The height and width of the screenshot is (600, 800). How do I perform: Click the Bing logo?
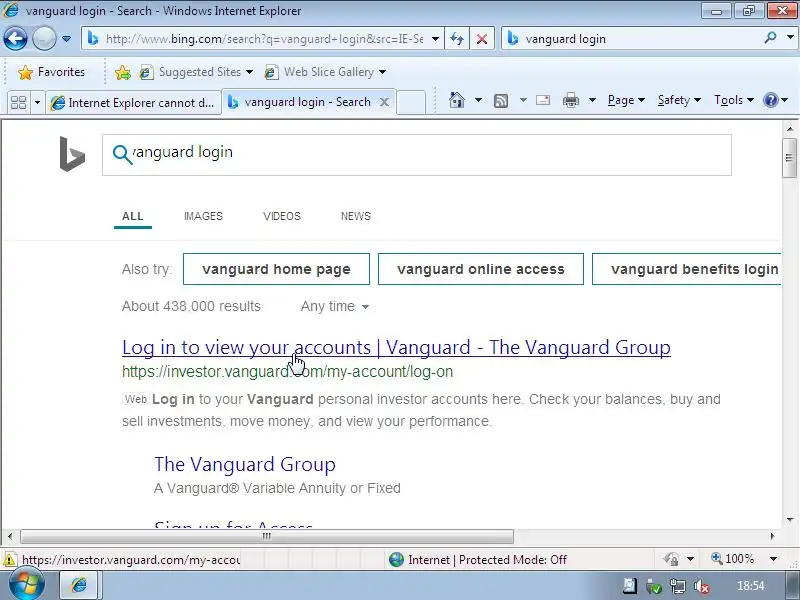point(72,154)
